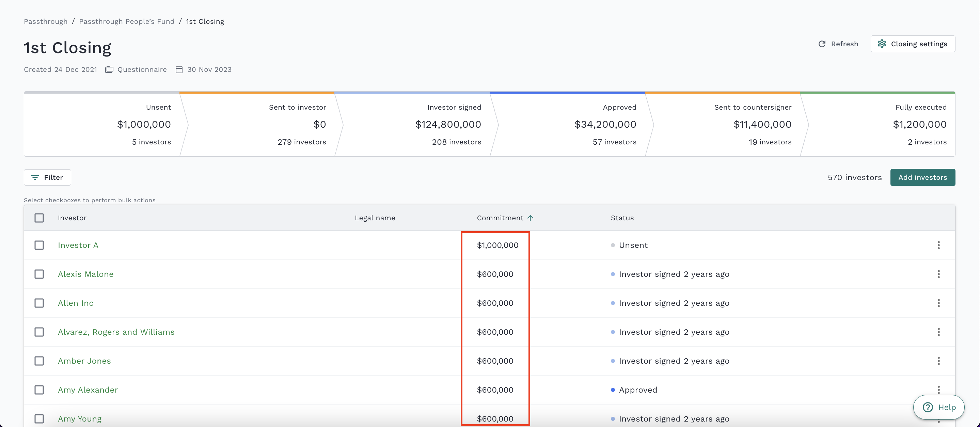Click the Help question mark icon
This screenshot has height=427, width=980.
click(928, 407)
